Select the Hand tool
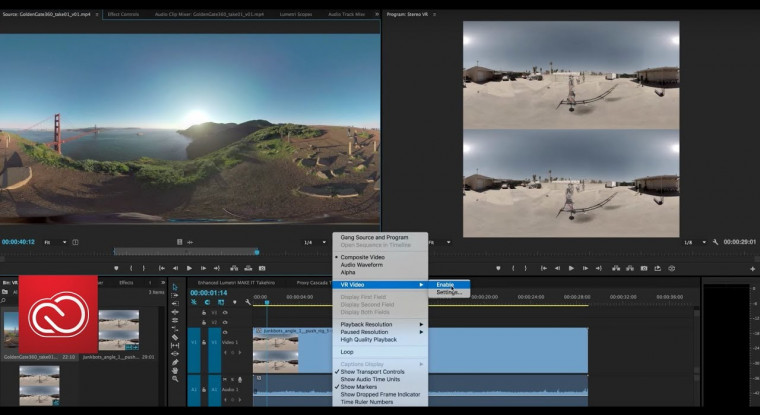Image resolution: width=760 pixels, height=415 pixels. coord(175,370)
